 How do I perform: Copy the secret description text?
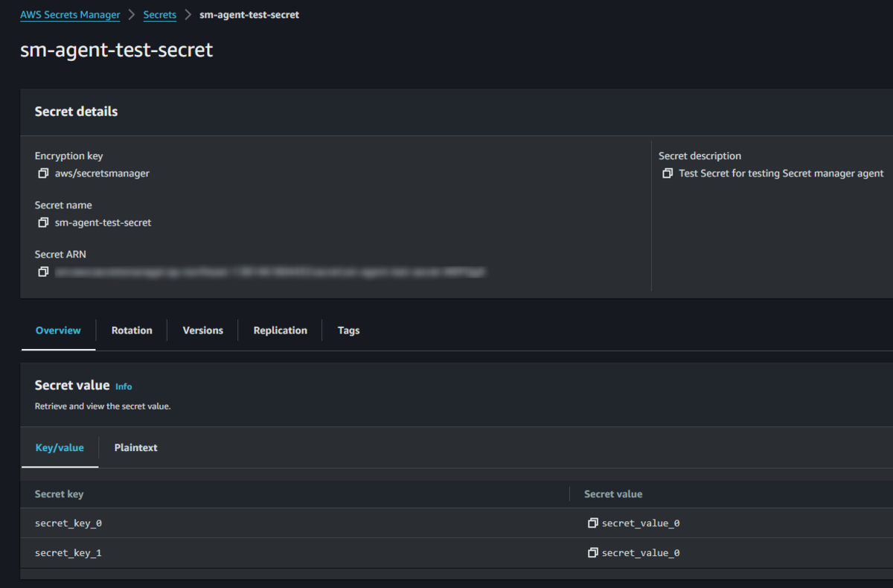pos(668,173)
